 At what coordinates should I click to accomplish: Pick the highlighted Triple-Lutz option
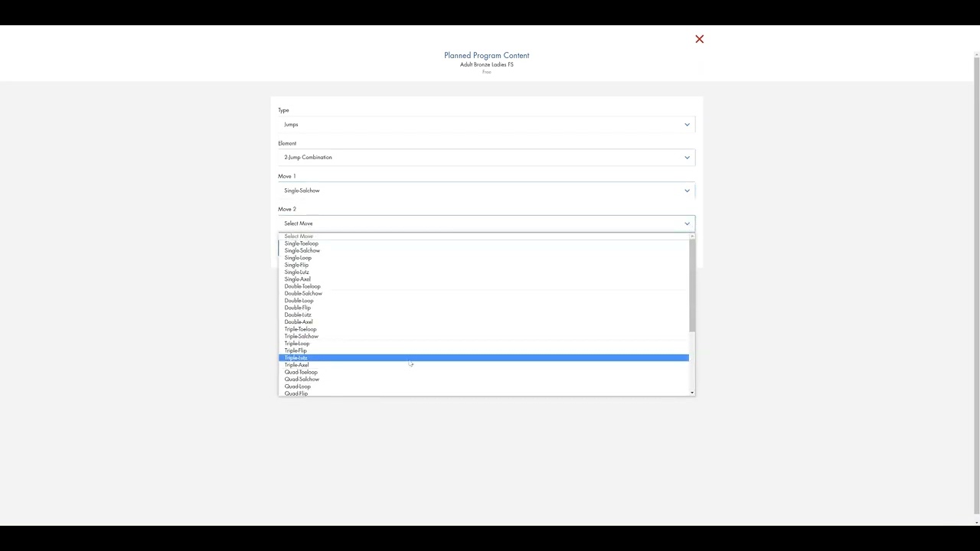click(x=483, y=357)
